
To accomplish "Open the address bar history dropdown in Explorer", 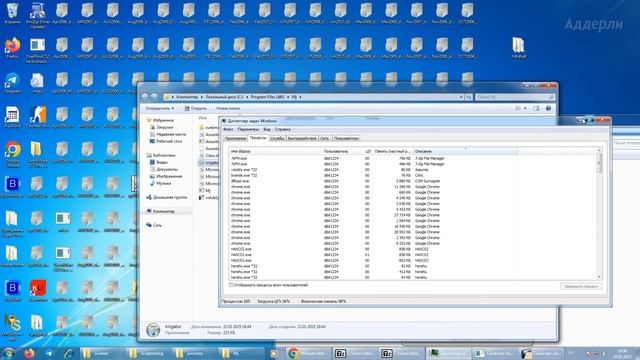I will [461, 97].
